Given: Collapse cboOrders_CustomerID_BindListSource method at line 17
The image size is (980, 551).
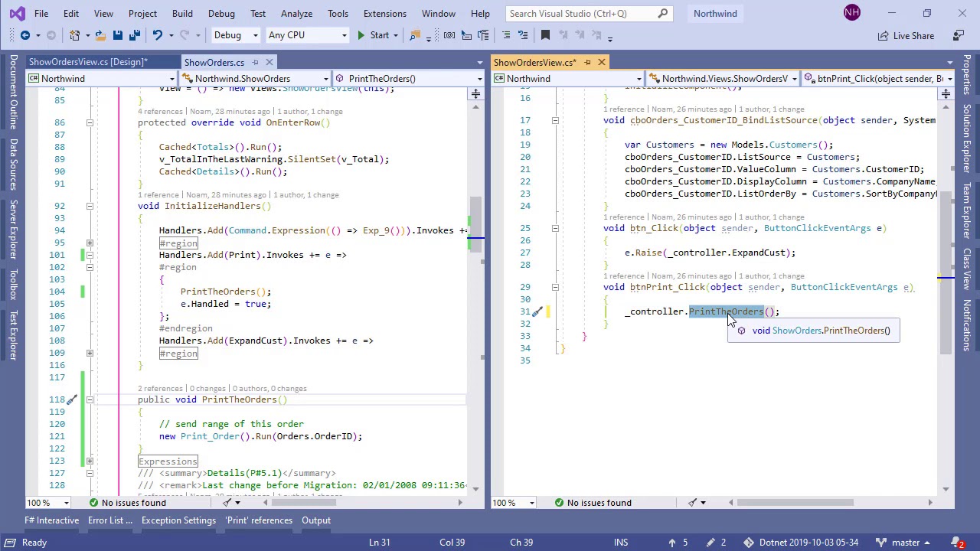Looking at the screenshot, I should coord(555,120).
